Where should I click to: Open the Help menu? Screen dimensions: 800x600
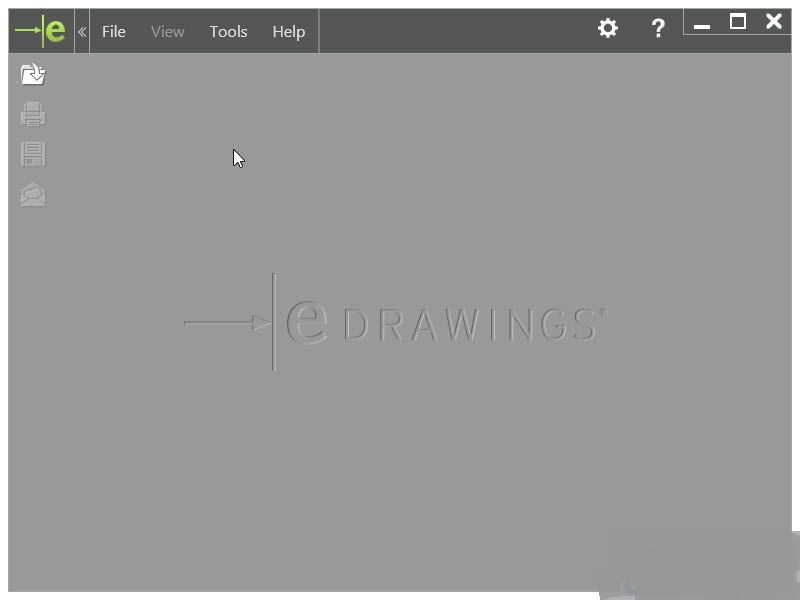pyautogui.click(x=288, y=32)
